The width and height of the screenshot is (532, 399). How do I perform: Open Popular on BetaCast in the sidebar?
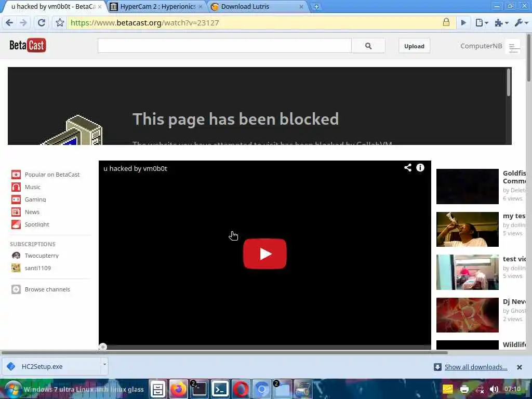(52, 175)
